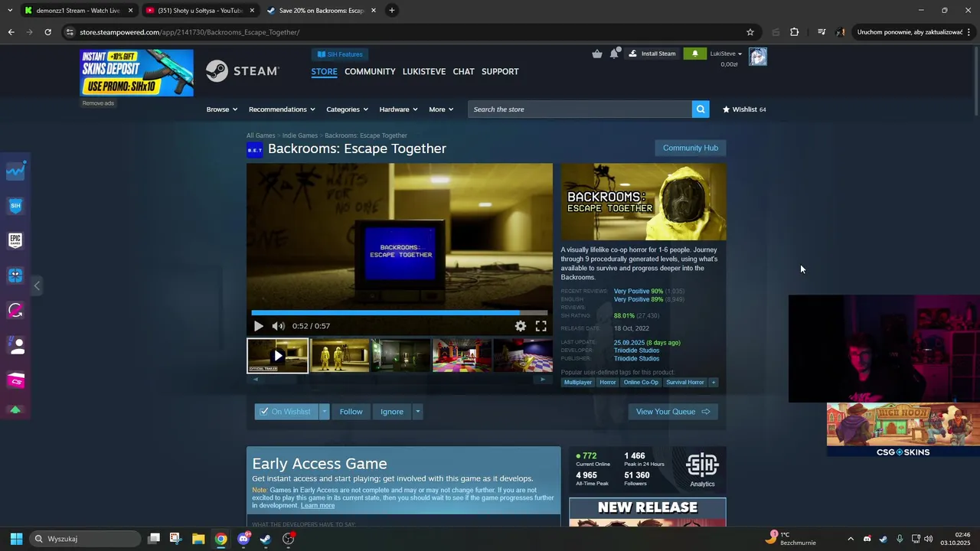Bookmark this page with the star icon
Image resolution: width=980 pixels, height=551 pixels.
[x=750, y=32]
